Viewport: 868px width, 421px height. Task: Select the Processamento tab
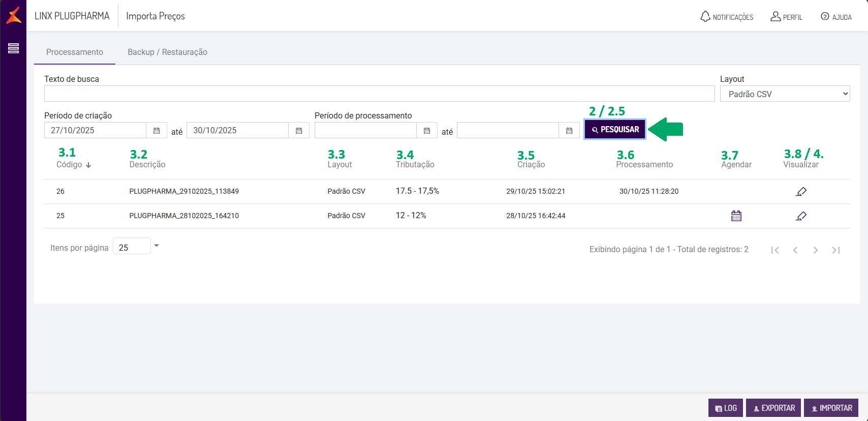point(75,52)
